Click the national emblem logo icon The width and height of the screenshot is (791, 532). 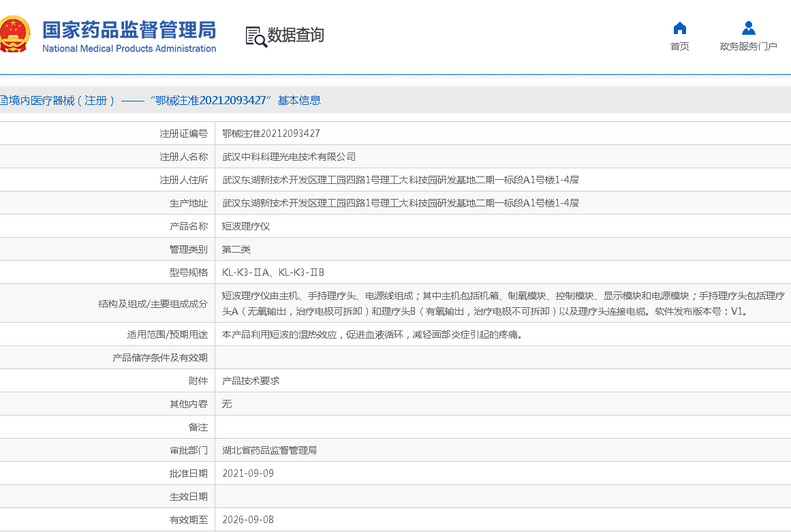(14, 35)
